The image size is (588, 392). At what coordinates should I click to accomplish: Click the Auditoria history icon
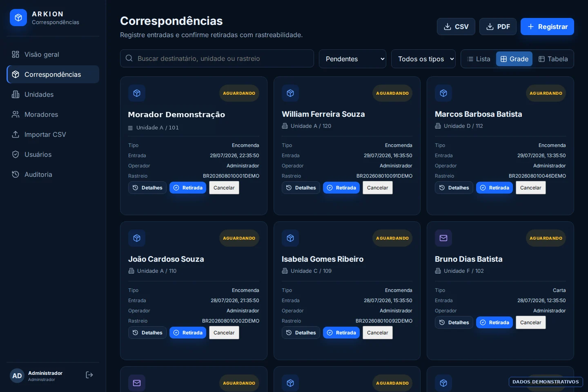click(x=16, y=174)
